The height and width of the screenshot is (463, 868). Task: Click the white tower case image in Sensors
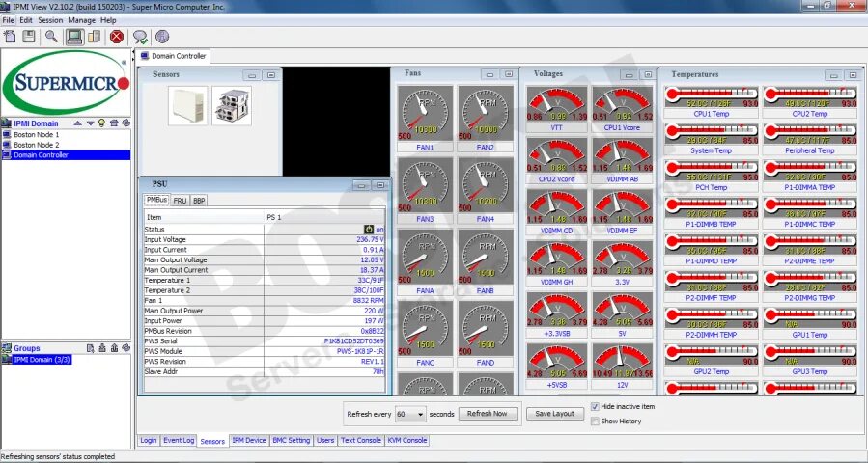coord(187,106)
